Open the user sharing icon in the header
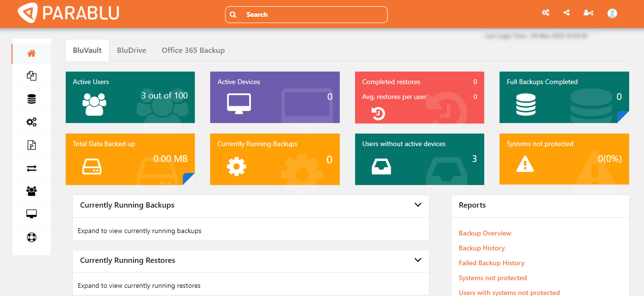 click(588, 13)
